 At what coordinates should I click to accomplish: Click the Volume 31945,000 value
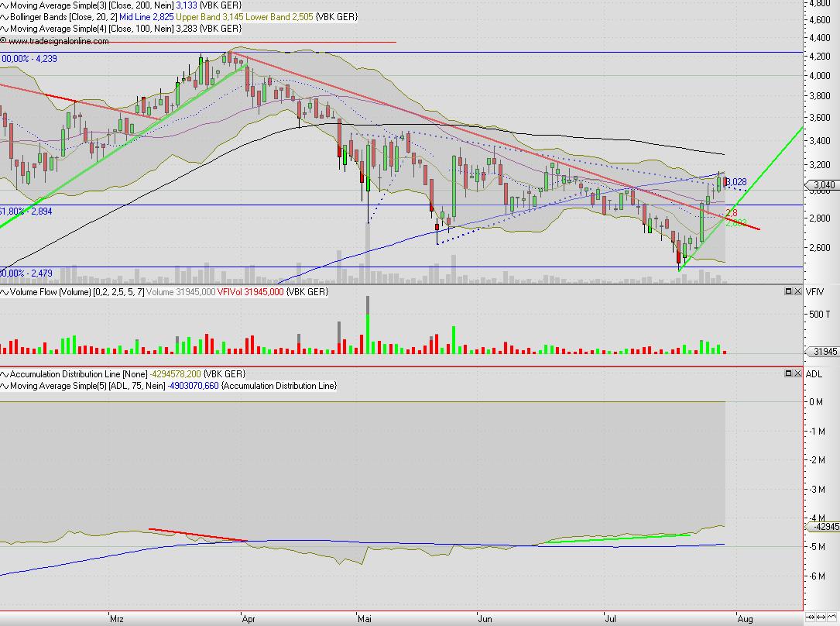(x=181, y=292)
